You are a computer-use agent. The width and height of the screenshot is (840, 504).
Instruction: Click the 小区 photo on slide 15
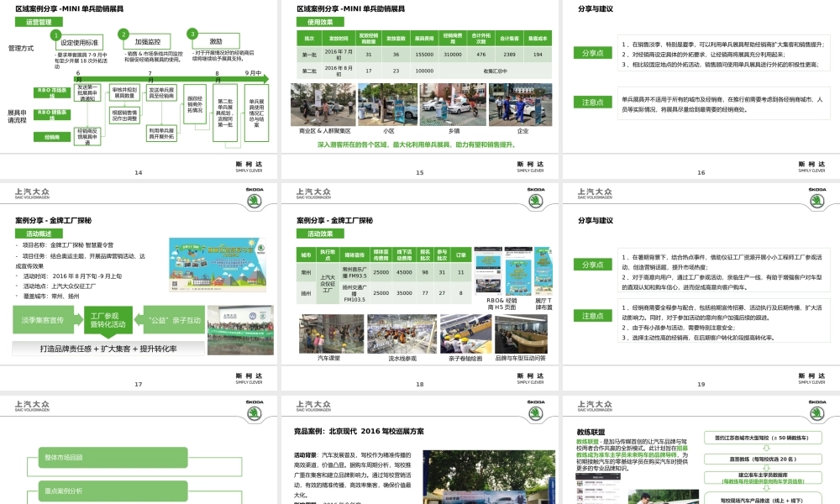click(x=388, y=104)
